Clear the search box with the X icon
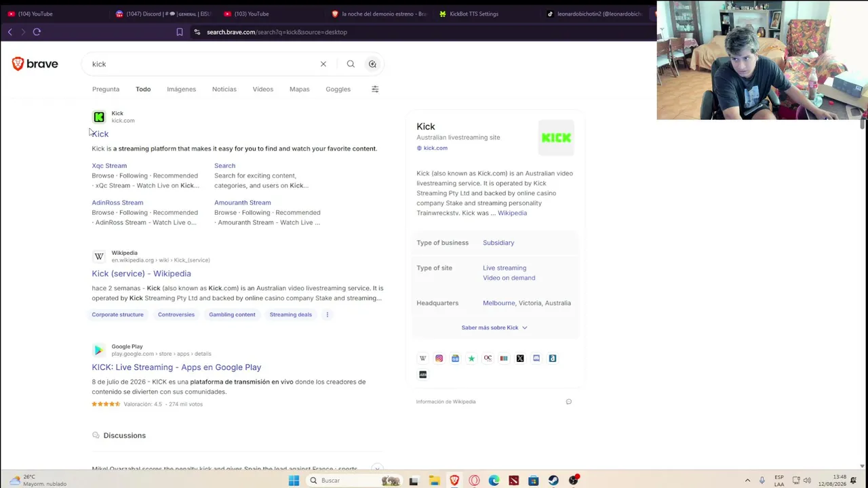This screenshot has width=868, height=488. point(323,64)
